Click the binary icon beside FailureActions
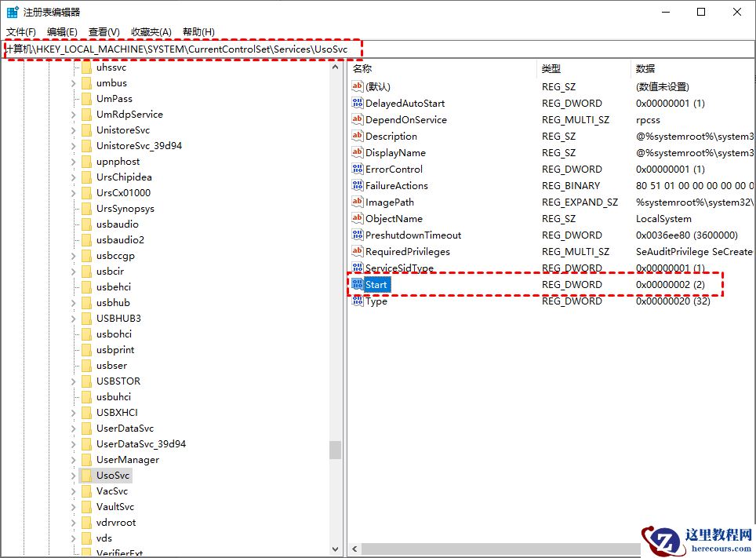Image resolution: width=756 pixels, height=558 pixels. tap(357, 185)
